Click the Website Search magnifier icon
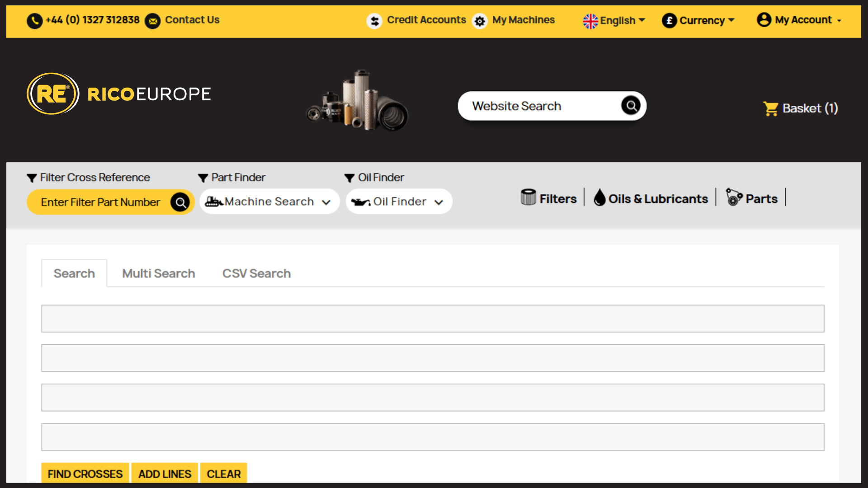The height and width of the screenshot is (488, 868). (631, 106)
